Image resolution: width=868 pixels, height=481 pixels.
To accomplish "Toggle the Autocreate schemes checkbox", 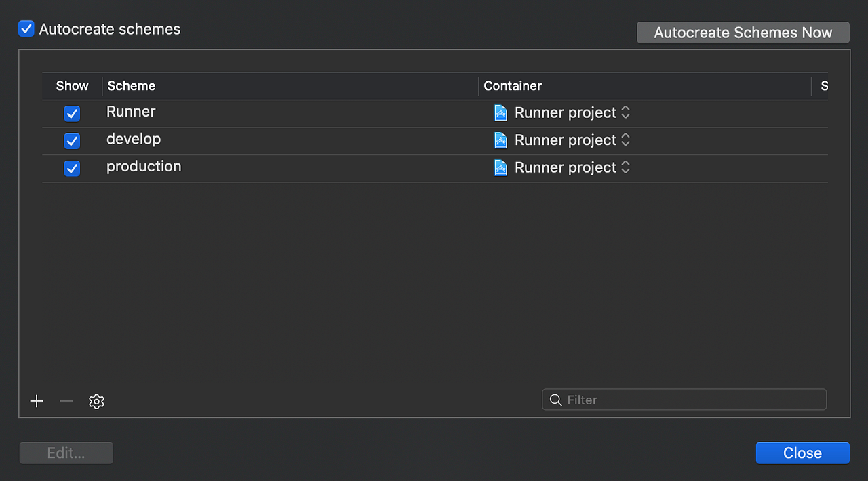I will tap(26, 29).
